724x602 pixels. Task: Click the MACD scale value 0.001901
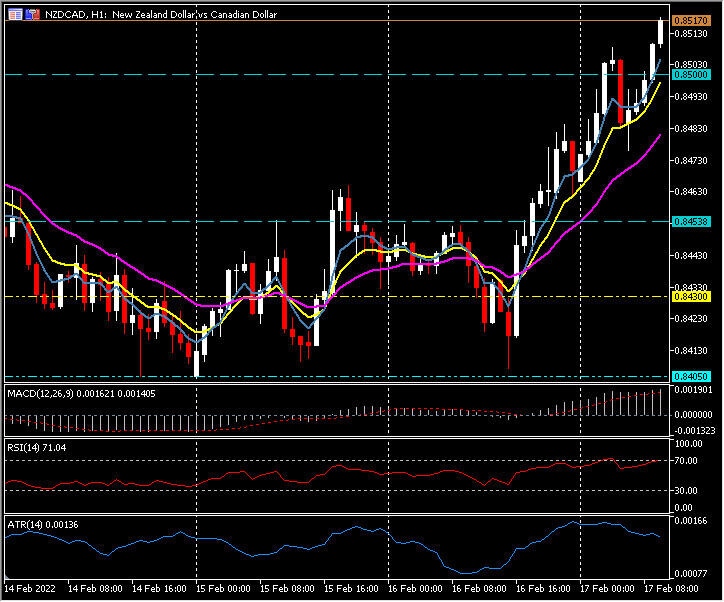(694, 390)
